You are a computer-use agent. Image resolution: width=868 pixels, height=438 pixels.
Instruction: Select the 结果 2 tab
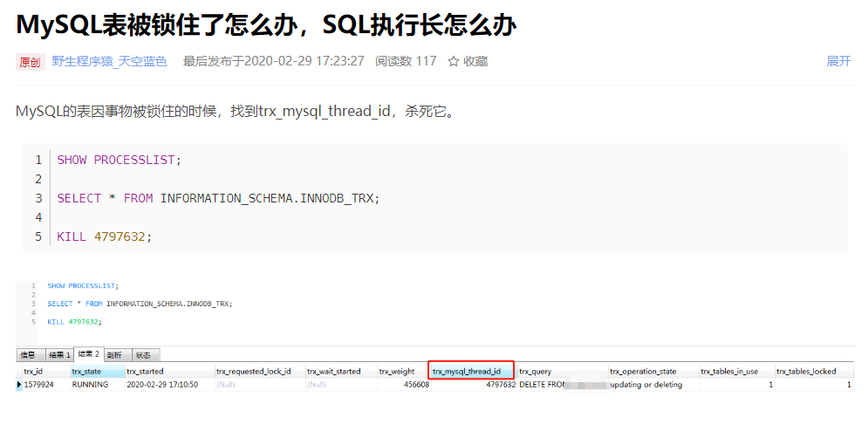click(89, 354)
